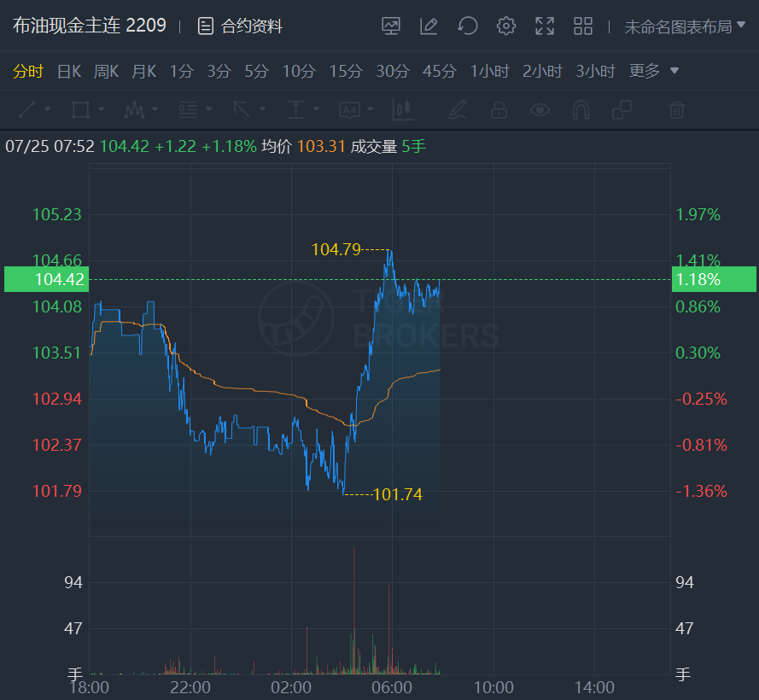Toggle drawing visibility with the eye icon
The image size is (759, 700).
[x=540, y=109]
